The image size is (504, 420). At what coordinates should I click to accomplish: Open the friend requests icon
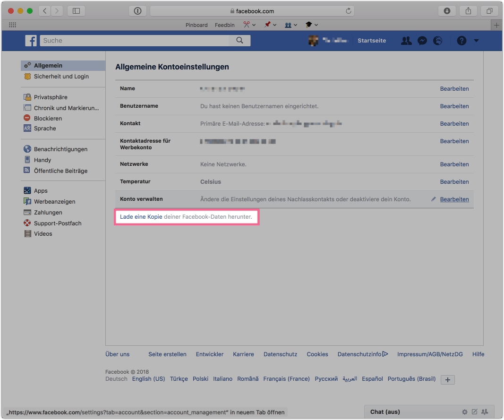[406, 41]
